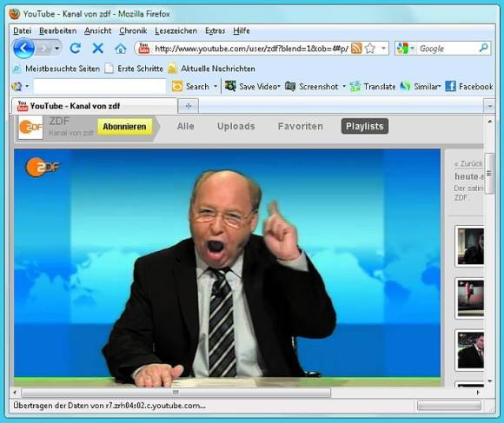Screen dimensions: 504x423
Task: Stop loading with the X icon
Action: click(x=97, y=49)
